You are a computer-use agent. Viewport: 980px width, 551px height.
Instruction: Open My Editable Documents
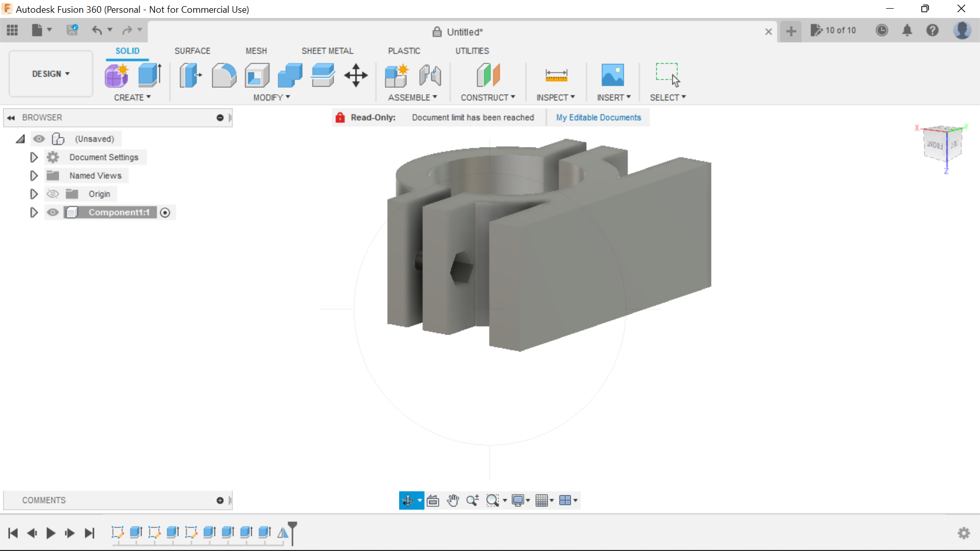pyautogui.click(x=598, y=117)
